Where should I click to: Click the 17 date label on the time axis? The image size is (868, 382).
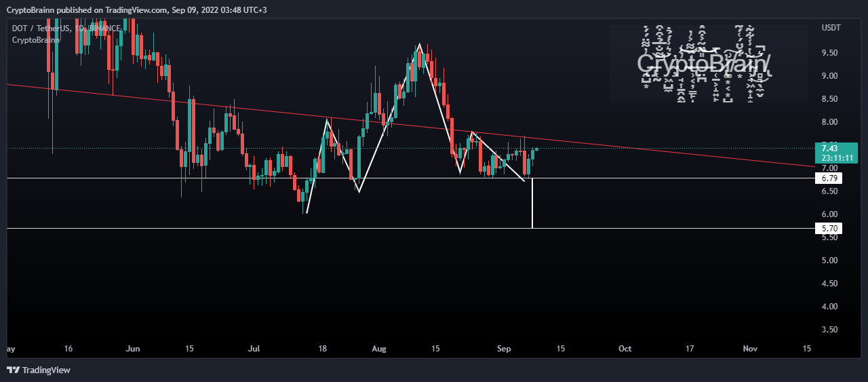[690, 349]
